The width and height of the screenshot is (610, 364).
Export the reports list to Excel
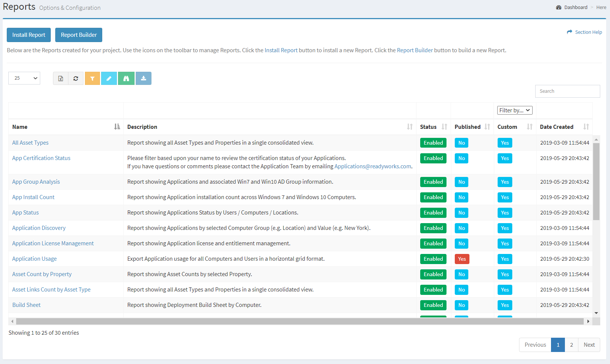point(61,78)
